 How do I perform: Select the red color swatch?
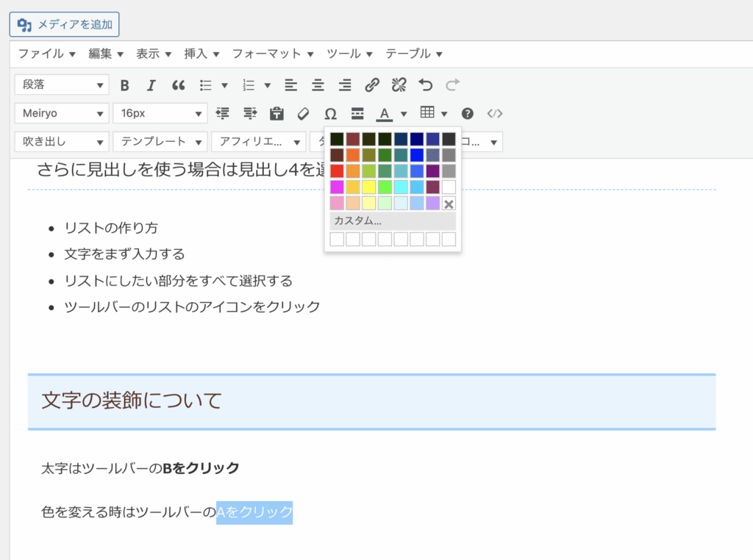click(336, 170)
